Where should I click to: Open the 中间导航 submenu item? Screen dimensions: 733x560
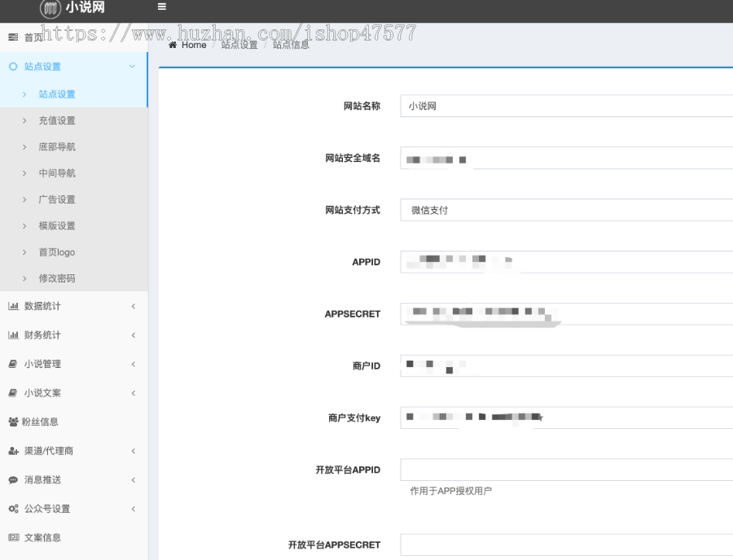coord(74,173)
